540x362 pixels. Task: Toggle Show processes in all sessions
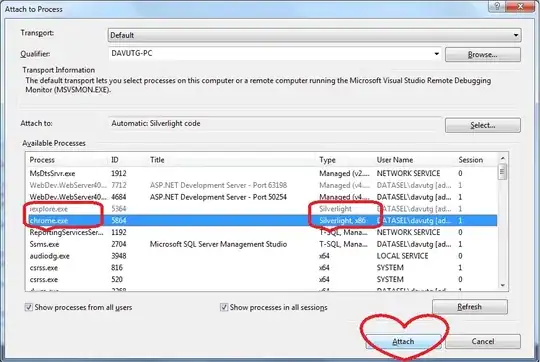[224, 307]
